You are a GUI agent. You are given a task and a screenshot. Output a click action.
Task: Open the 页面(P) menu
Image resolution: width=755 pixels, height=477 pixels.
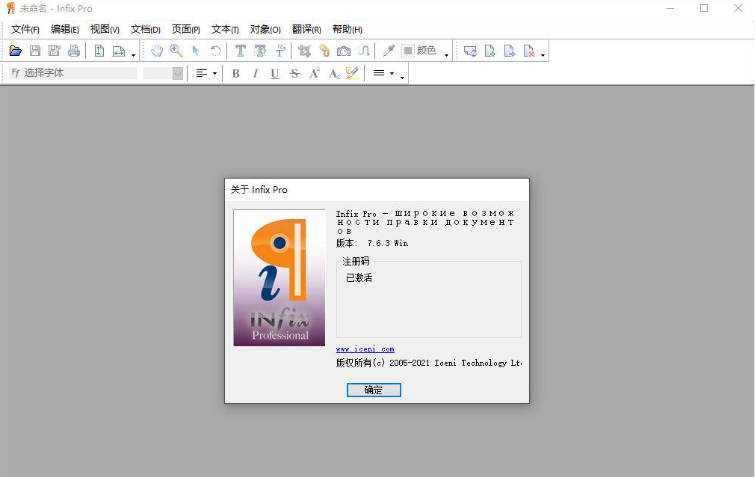186,29
